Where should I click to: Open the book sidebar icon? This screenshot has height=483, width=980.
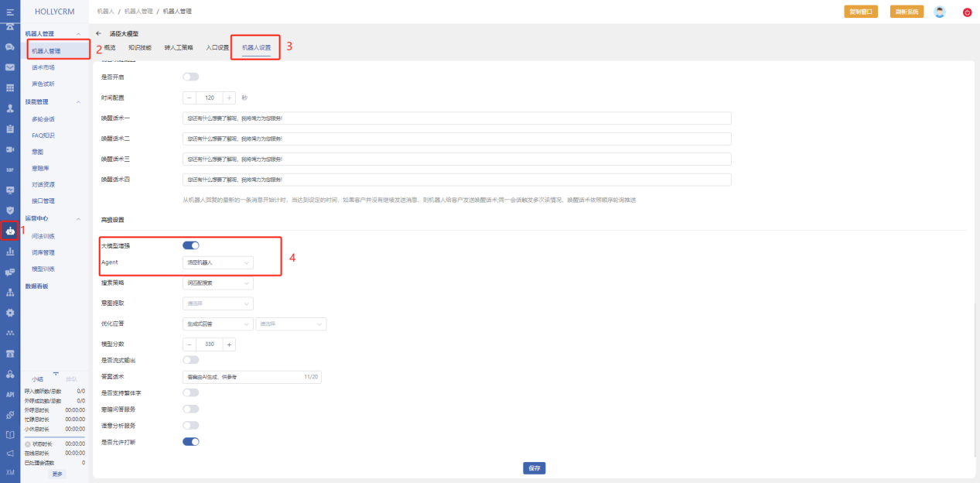(10, 434)
